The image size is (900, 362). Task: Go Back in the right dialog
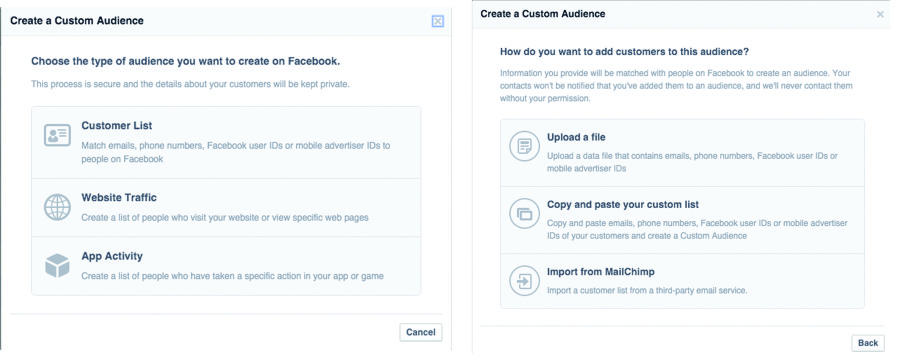coord(868,342)
